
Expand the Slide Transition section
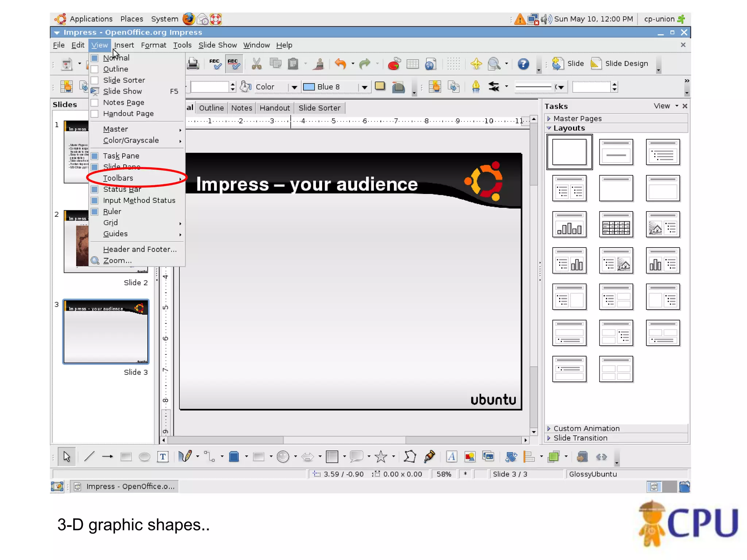[x=616, y=438]
